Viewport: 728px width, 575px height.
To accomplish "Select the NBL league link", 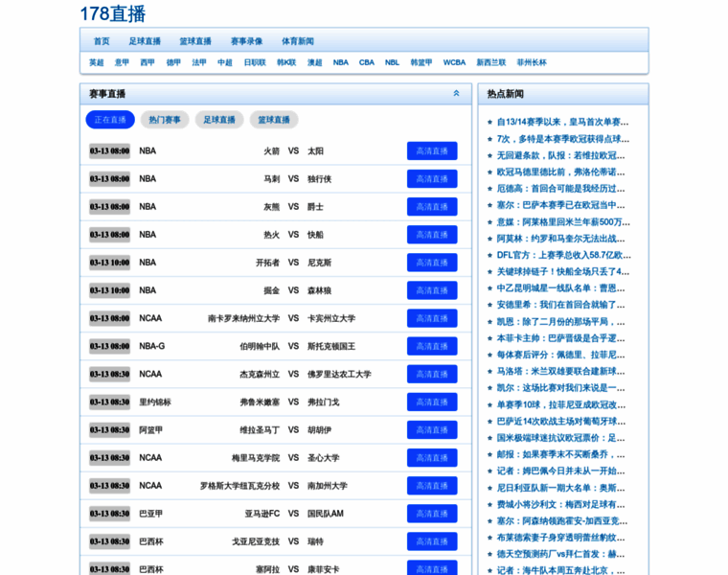I will [x=393, y=62].
